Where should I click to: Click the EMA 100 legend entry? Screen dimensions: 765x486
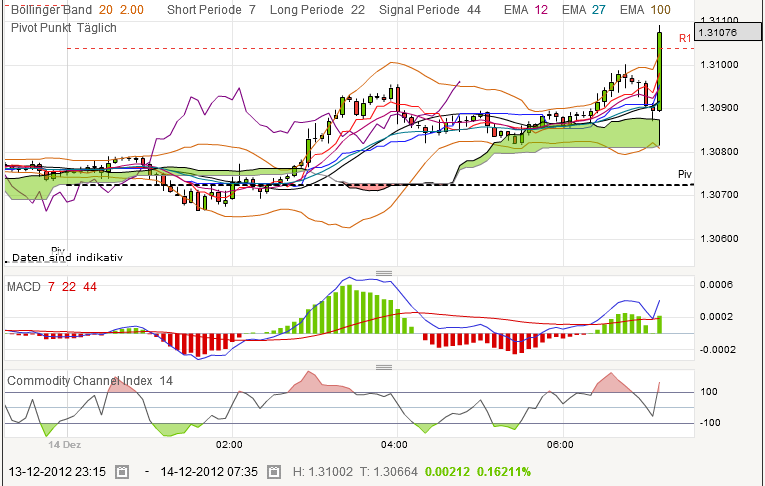coord(645,10)
